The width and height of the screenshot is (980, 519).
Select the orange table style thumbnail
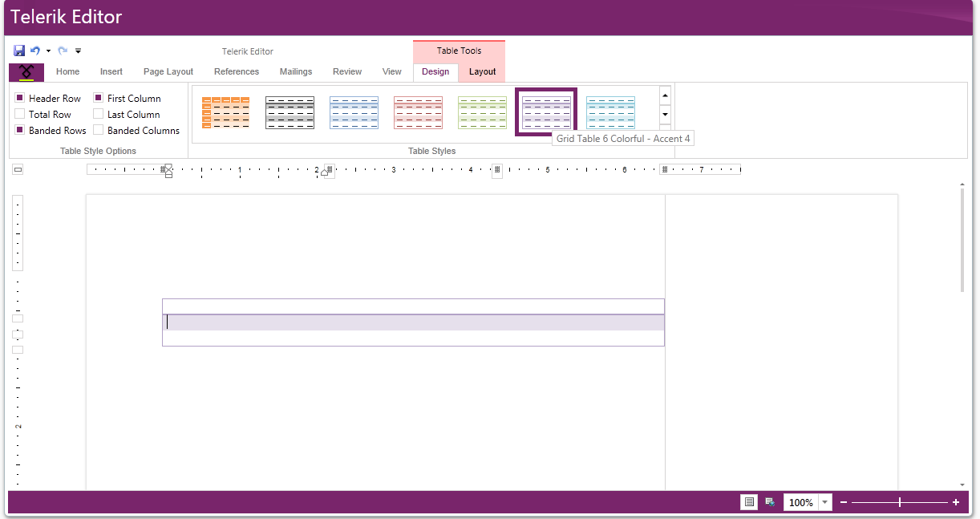point(225,112)
